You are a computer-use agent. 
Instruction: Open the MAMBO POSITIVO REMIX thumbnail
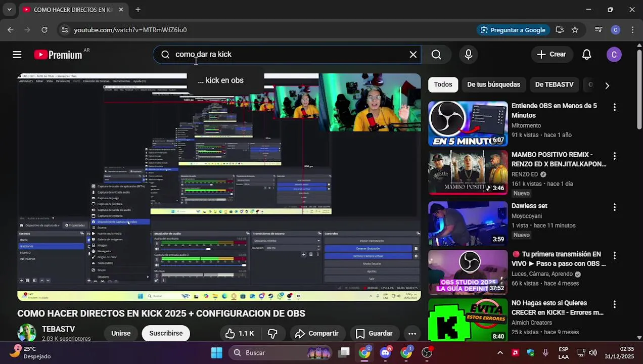[x=468, y=173]
